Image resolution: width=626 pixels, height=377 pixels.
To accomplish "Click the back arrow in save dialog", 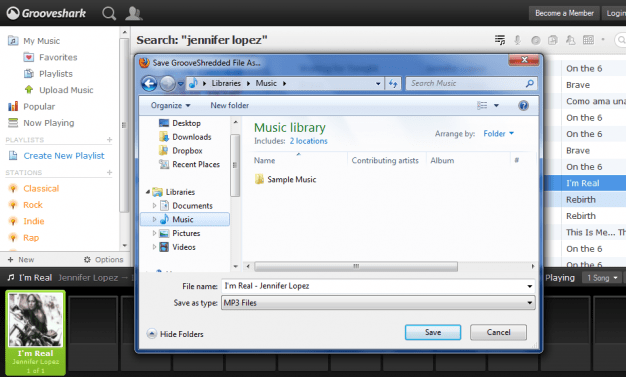I will (149, 83).
